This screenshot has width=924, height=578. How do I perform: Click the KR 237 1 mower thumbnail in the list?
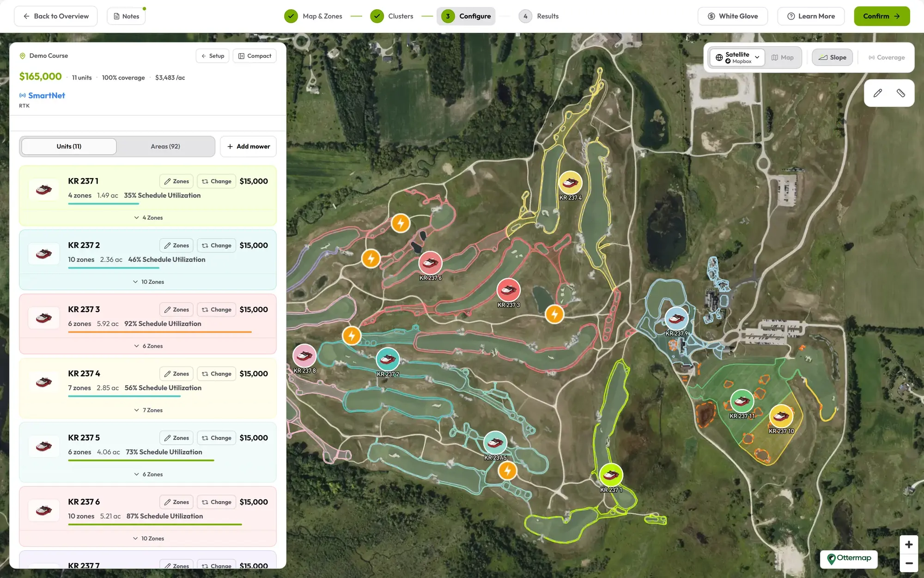pyautogui.click(x=44, y=190)
